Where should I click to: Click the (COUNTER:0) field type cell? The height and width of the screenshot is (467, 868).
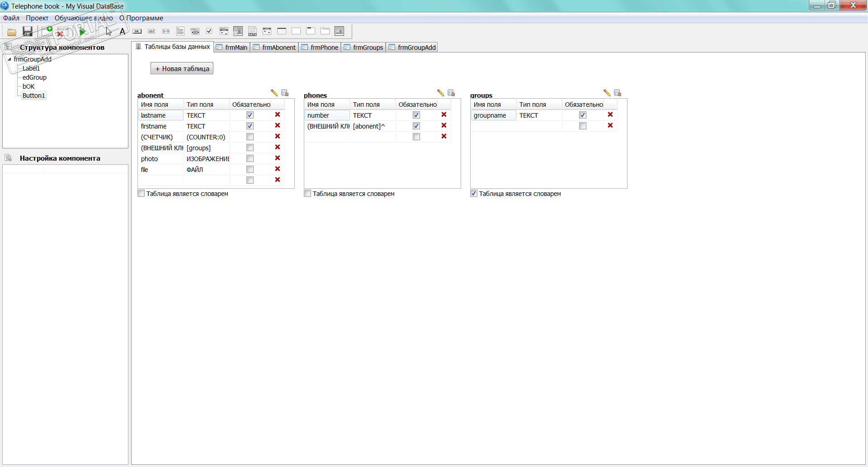[x=207, y=137]
